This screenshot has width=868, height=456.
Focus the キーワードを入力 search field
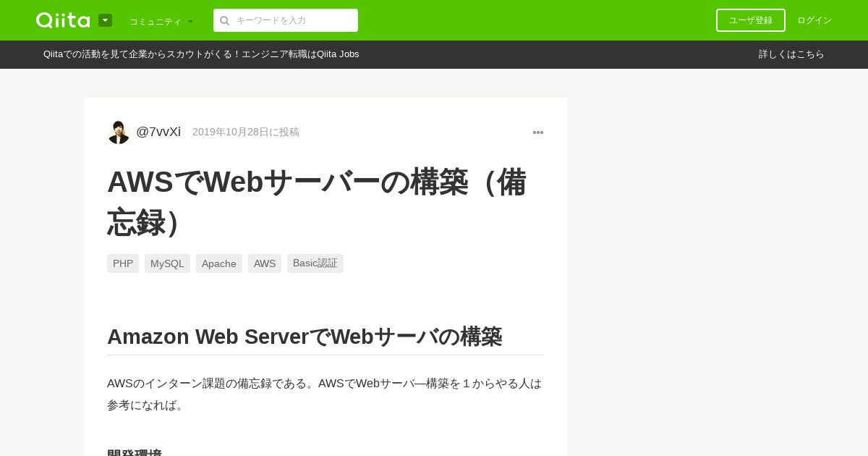(x=286, y=20)
